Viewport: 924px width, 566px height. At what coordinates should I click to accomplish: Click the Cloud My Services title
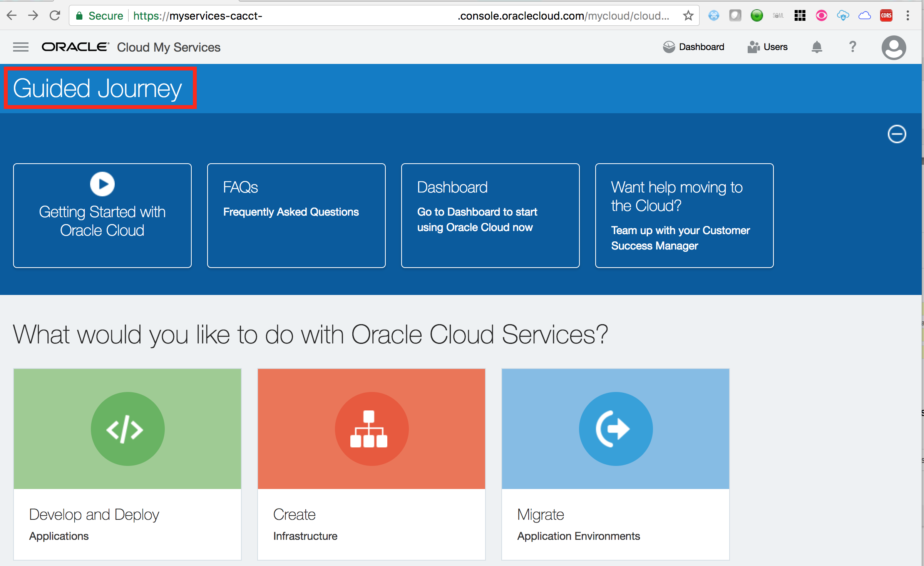click(169, 47)
